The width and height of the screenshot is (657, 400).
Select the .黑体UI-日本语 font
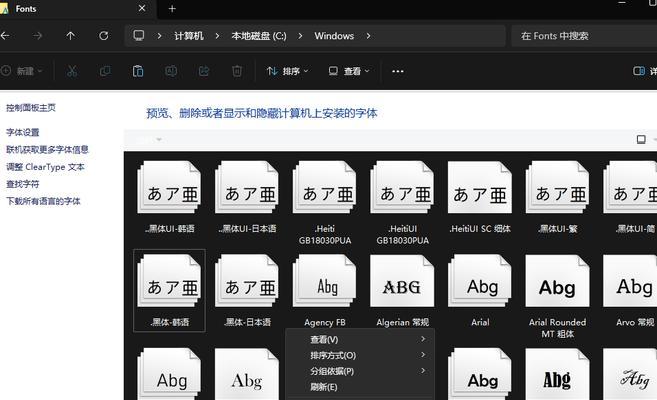click(x=247, y=197)
